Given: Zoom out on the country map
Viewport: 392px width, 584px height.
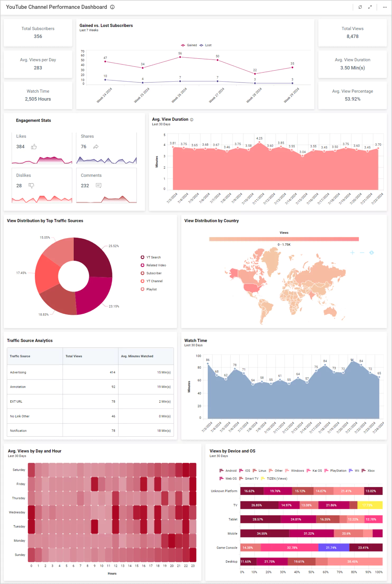Looking at the screenshot, I should [x=362, y=253].
